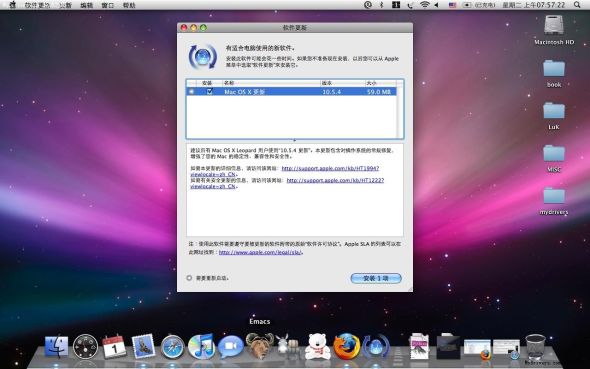Click Software Update icon in the Dock
Screen dimensions: 590x369
tap(375, 346)
